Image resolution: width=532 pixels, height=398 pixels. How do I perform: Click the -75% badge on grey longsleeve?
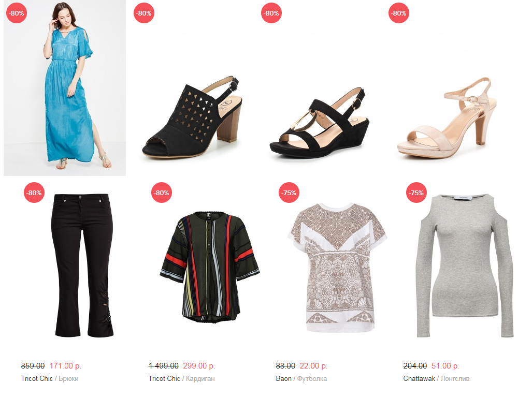tap(416, 193)
